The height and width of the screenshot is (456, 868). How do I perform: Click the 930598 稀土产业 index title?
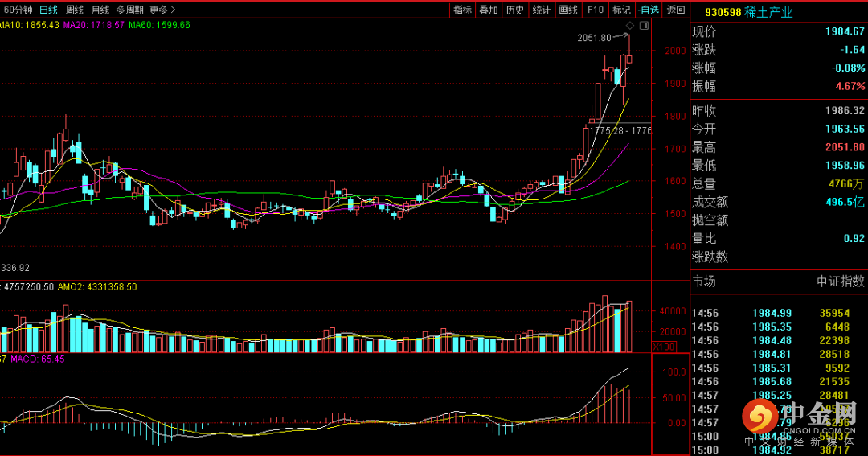748,12
